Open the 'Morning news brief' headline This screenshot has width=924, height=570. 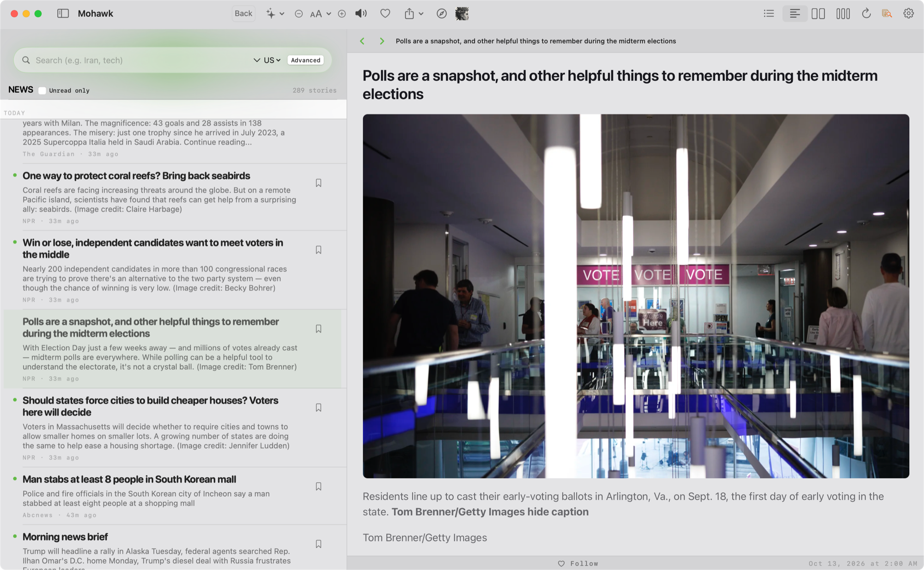(65, 537)
